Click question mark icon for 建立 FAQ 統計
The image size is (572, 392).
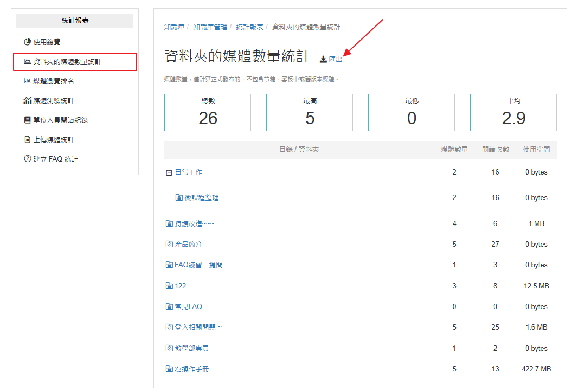(27, 159)
